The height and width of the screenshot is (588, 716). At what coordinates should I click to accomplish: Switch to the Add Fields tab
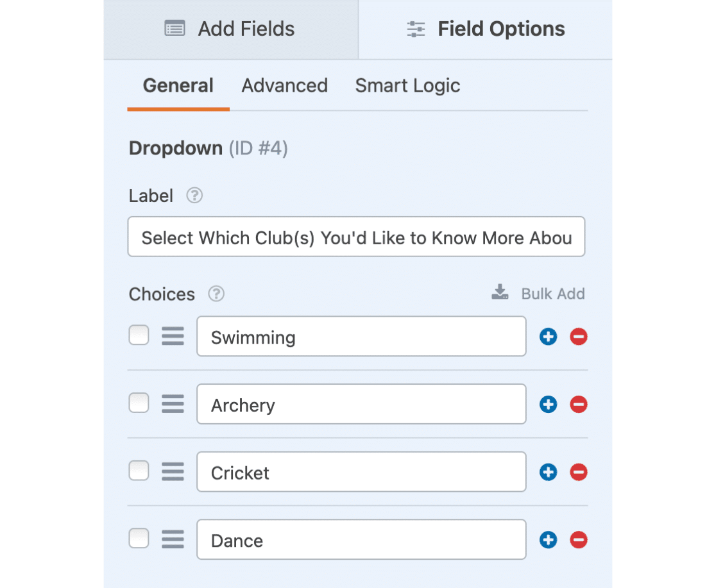[230, 29]
